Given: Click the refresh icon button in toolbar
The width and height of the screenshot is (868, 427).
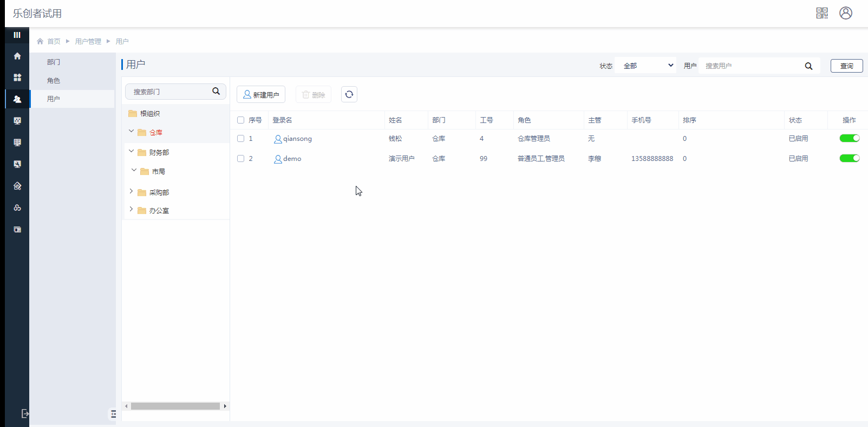Looking at the screenshot, I should click(x=349, y=94).
